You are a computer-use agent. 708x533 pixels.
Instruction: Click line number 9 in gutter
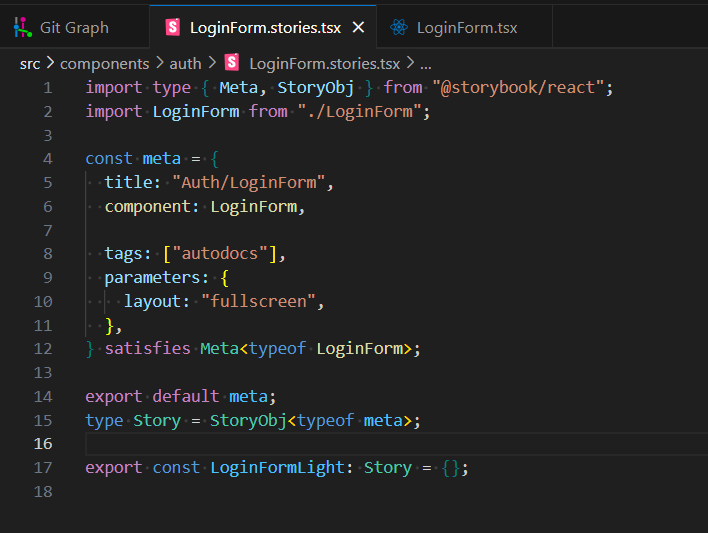click(x=48, y=277)
